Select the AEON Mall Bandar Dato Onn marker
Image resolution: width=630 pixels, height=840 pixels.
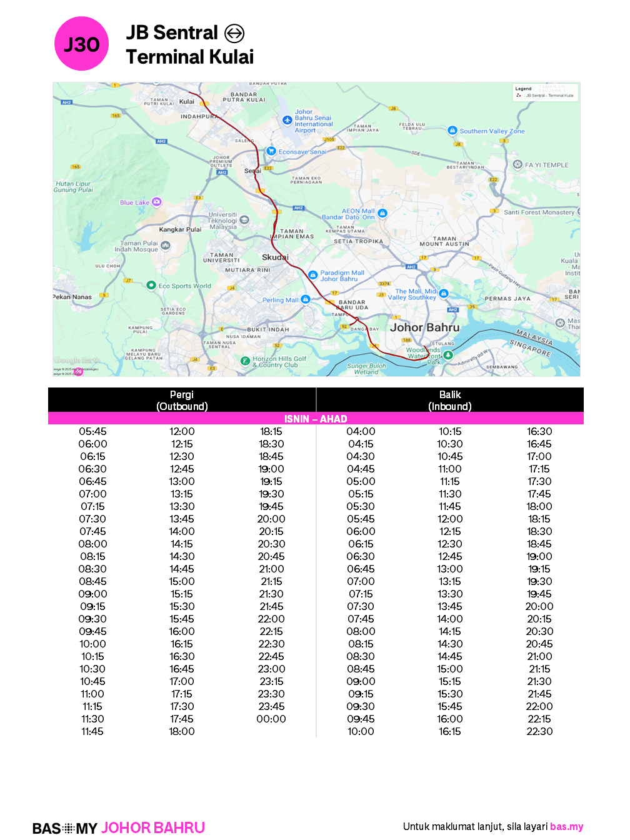click(x=382, y=213)
